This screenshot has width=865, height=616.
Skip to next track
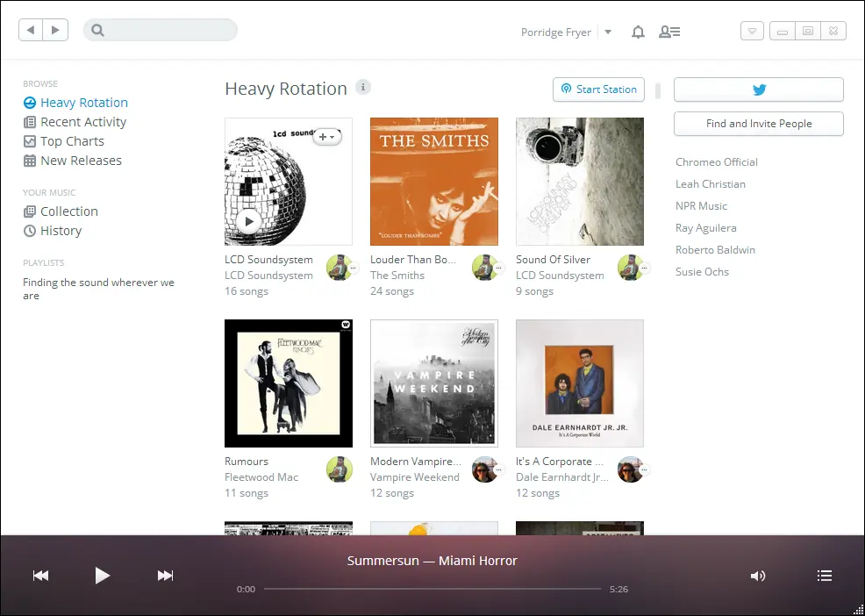165,576
